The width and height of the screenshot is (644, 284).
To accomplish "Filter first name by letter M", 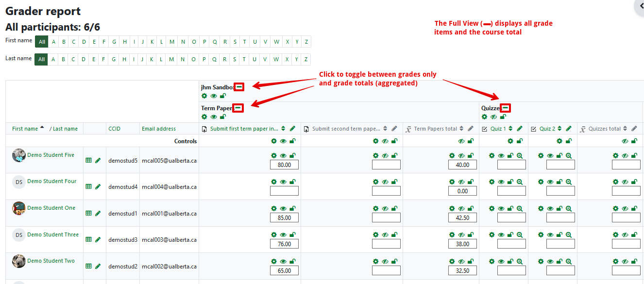I will tap(172, 42).
